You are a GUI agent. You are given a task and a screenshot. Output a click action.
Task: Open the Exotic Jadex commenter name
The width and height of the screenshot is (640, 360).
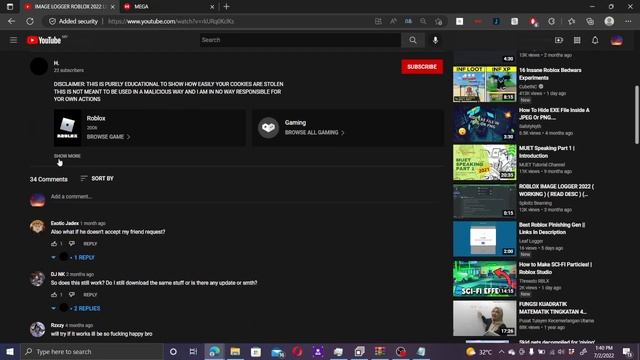tap(64, 223)
